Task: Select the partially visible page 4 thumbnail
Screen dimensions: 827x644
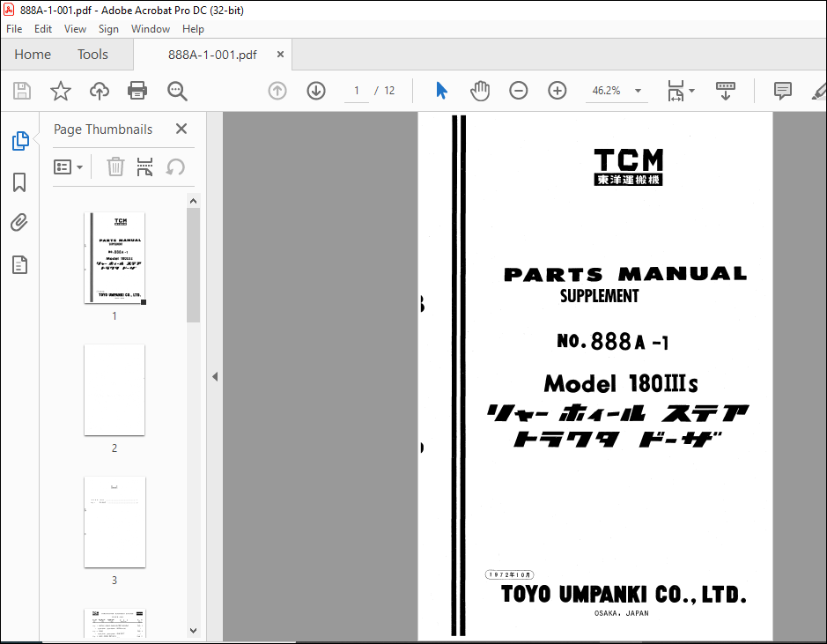Action: pos(114,624)
